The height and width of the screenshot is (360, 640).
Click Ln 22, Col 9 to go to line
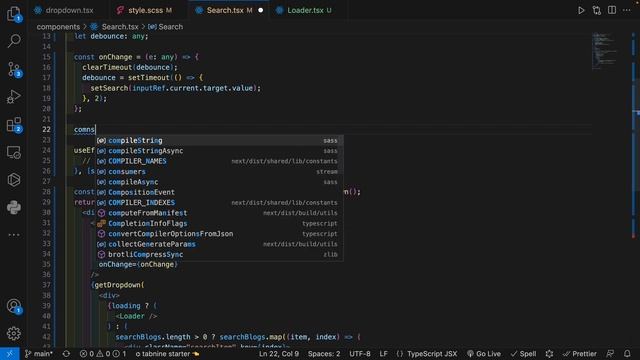[279, 354]
